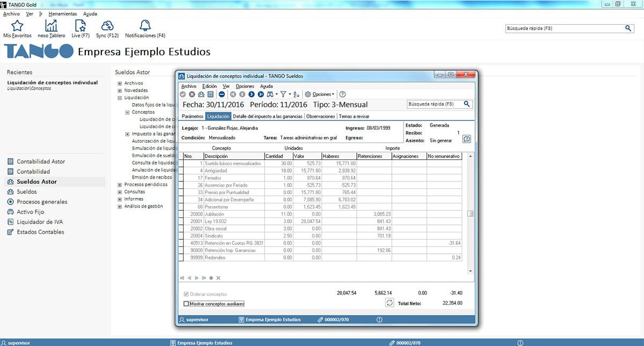This screenshot has height=346, width=644.
Task: Click the refresh totals button near Total Neto
Action: click(x=390, y=303)
